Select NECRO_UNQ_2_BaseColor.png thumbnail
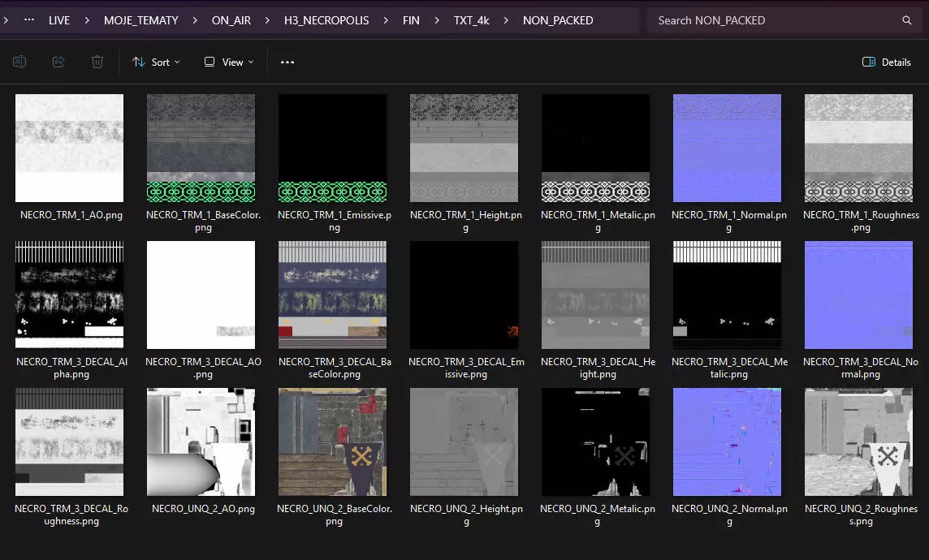The image size is (929, 560). 332,442
